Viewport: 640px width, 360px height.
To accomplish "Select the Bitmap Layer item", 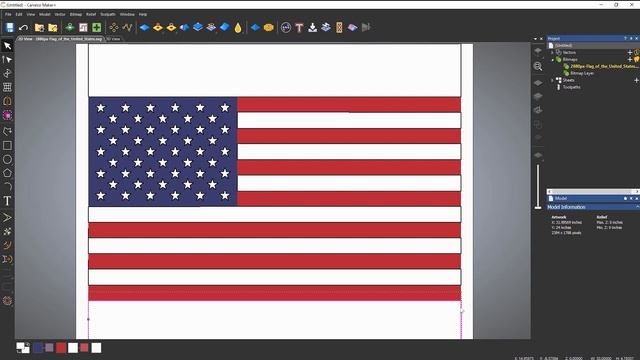I will pyautogui.click(x=582, y=73).
